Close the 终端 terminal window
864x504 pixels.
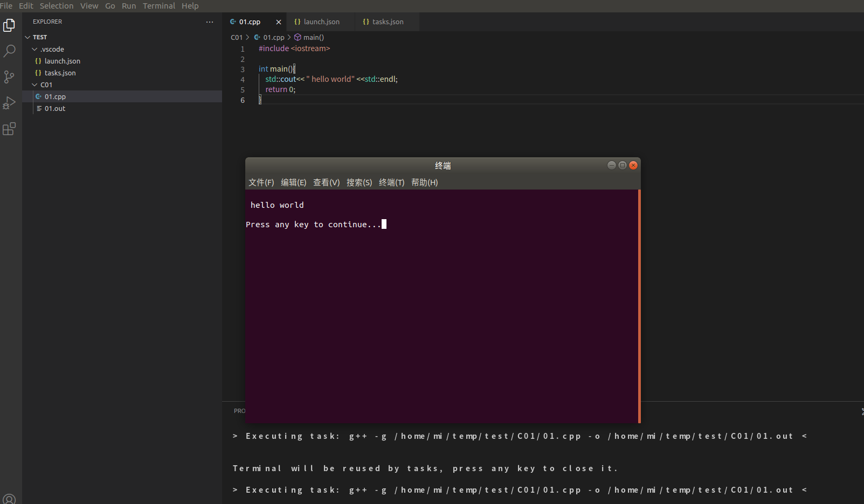[x=633, y=165]
